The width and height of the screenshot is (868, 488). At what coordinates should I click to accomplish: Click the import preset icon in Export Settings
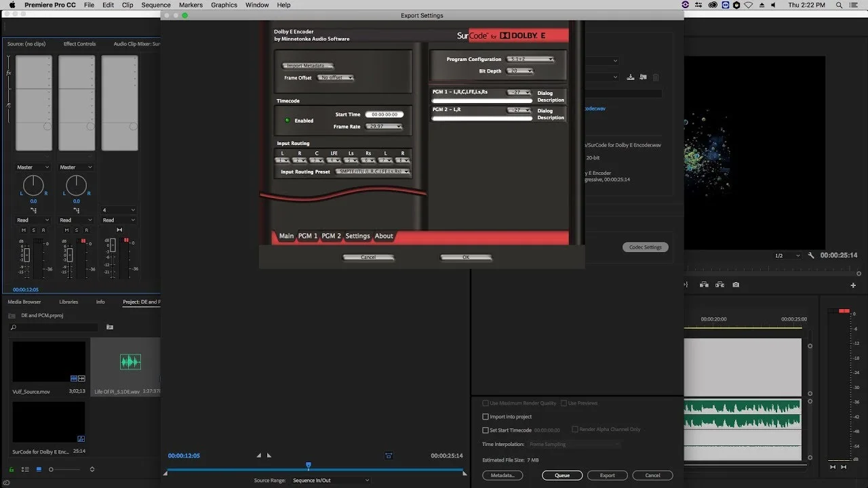point(643,77)
